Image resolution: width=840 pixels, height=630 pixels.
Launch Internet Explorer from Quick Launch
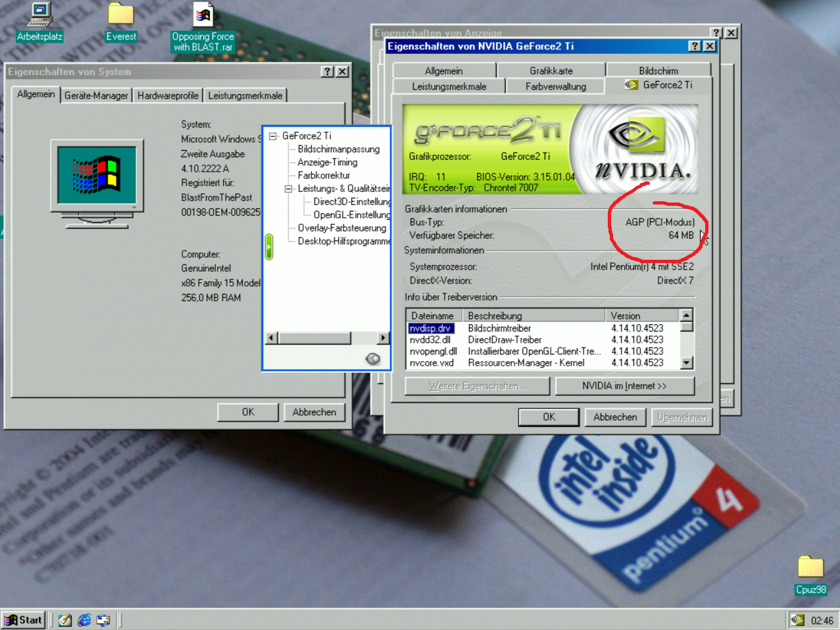84,619
